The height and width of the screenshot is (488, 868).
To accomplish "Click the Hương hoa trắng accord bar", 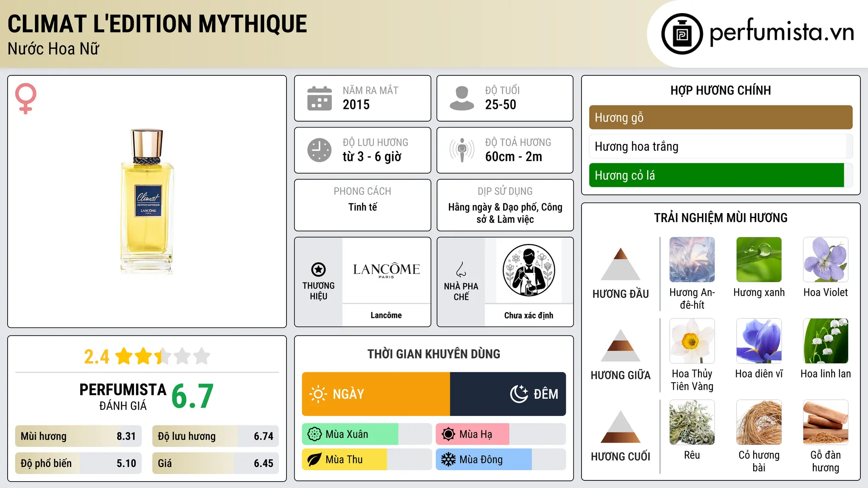I will pyautogui.click(x=721, y=146).
